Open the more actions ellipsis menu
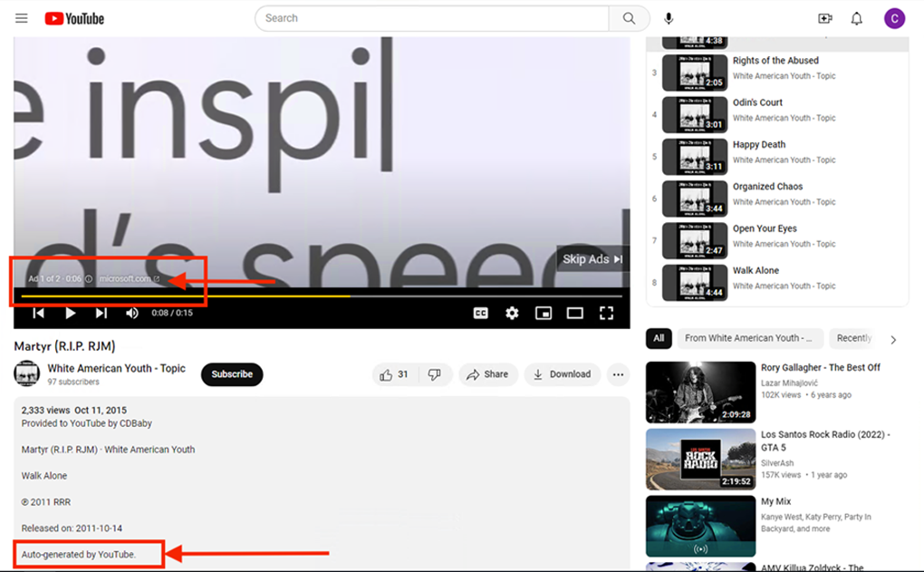 tap(618, 374)
